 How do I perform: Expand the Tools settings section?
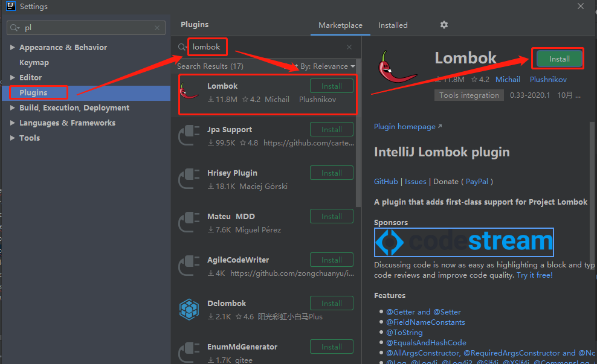(12, 138)
